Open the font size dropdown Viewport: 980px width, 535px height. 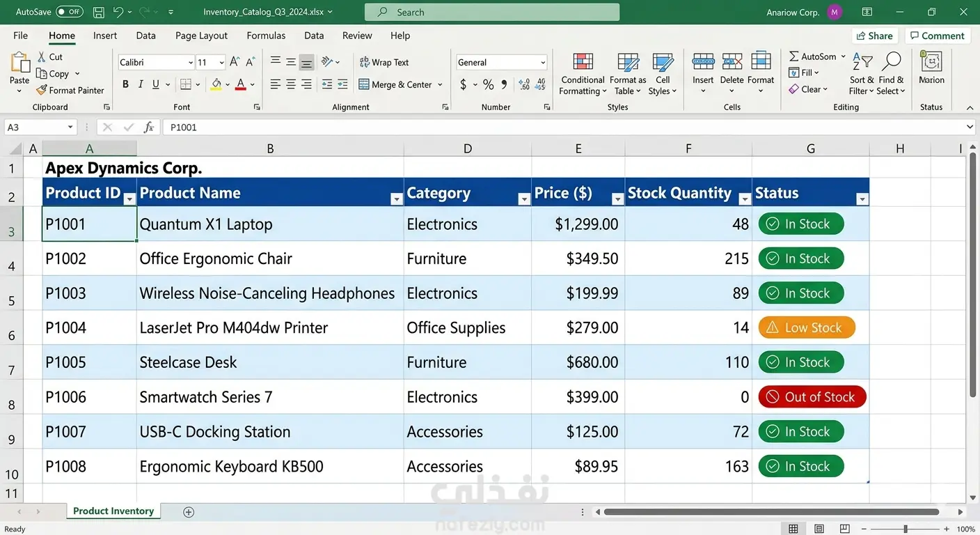coord(221,63)
